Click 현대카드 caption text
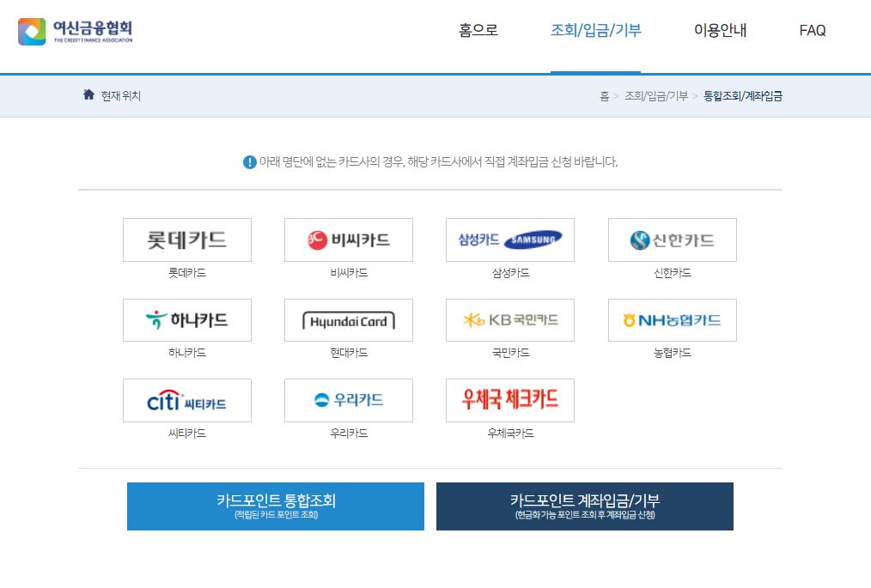Screen dimensions: 871x588 [x=349, y=353]
